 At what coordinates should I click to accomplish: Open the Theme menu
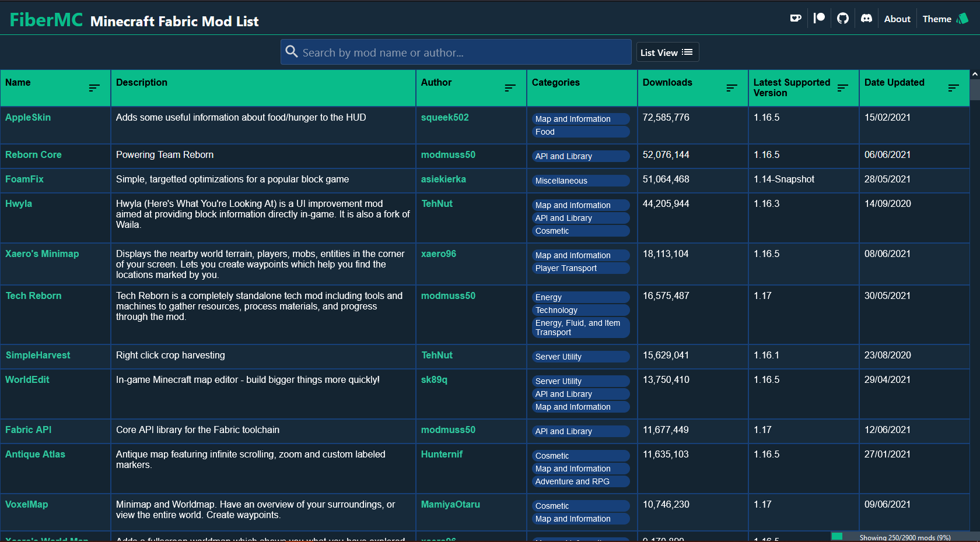(946, 19)
